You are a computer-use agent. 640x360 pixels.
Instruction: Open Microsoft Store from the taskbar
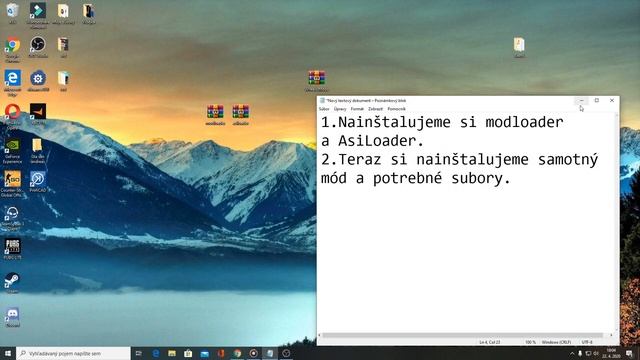point(188,353)
